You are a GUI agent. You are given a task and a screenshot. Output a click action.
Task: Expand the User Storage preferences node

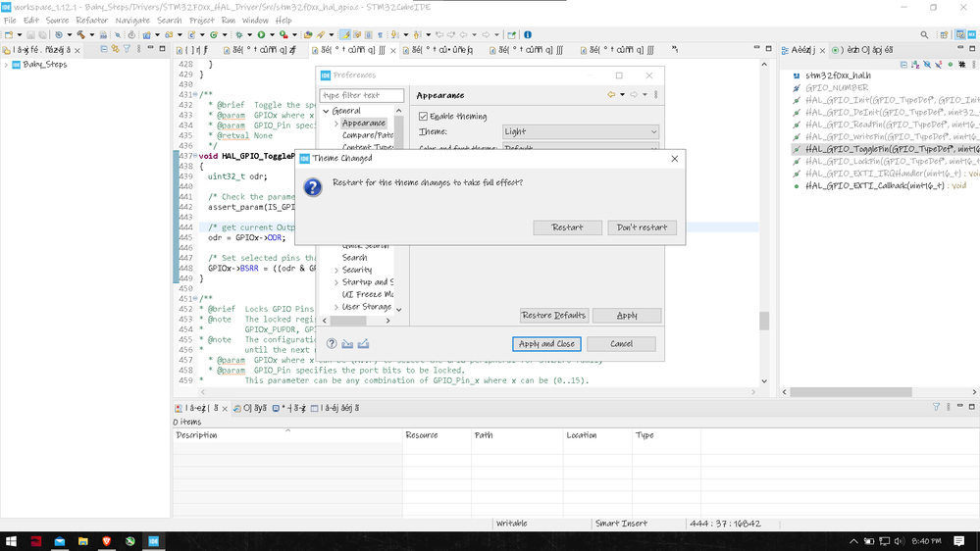coord(336,307)
